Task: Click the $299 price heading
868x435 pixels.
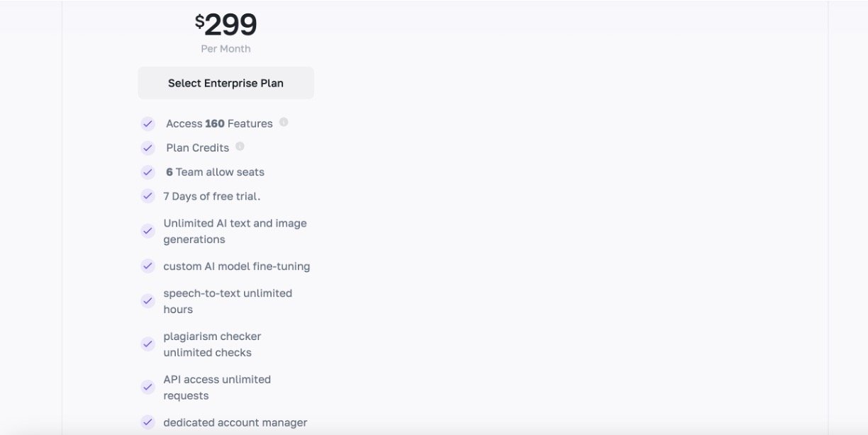Action: point(226,25)
